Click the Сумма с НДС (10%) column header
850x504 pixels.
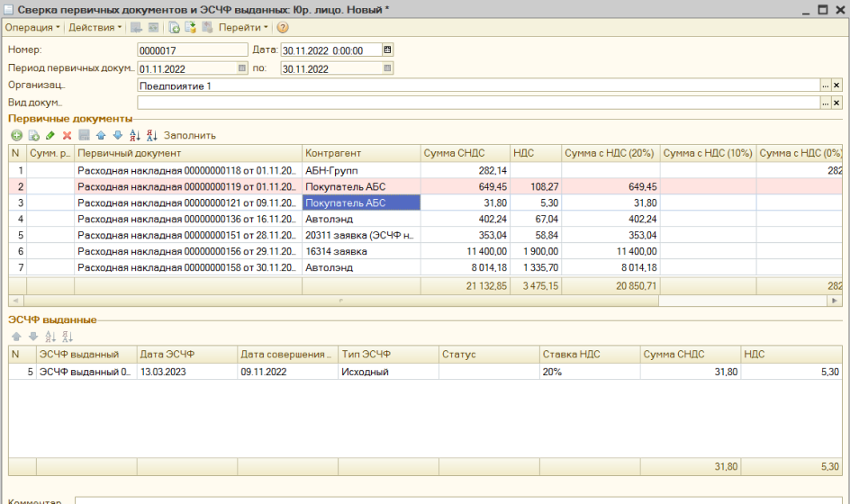[708, 153]
